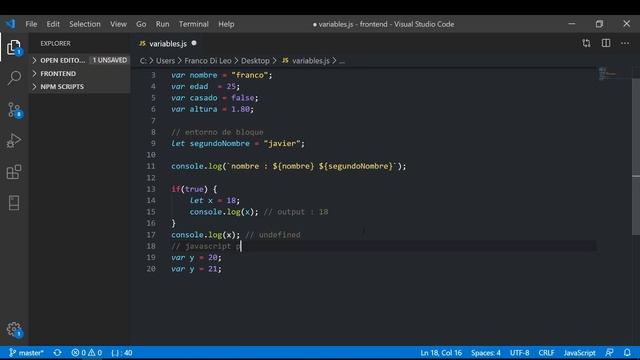Open the C: breadcrumb root
Screen dimensions: 640x360
pos(143,61)
